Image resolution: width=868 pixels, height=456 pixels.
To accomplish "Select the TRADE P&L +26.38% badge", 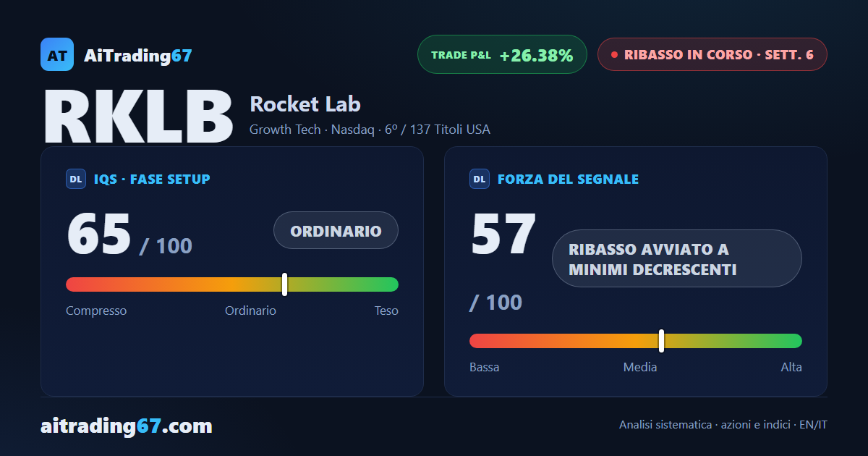I will 502,54.
